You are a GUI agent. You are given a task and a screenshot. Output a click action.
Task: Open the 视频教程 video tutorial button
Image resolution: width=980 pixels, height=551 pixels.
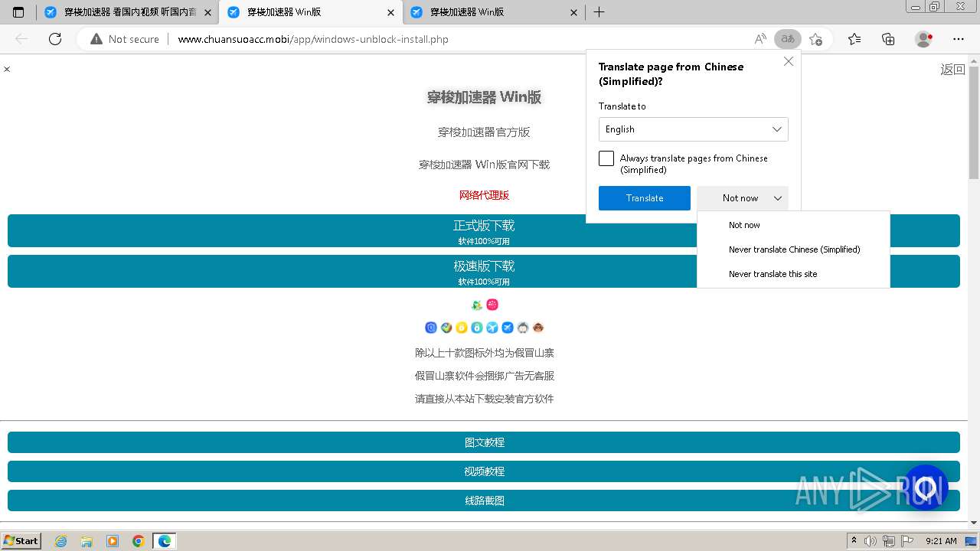point(484,471)
